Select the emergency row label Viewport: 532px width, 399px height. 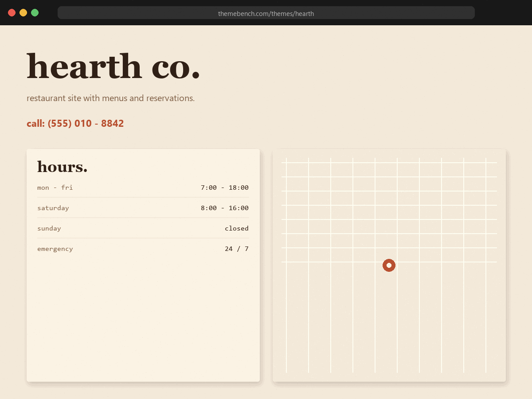coord(55,249)
